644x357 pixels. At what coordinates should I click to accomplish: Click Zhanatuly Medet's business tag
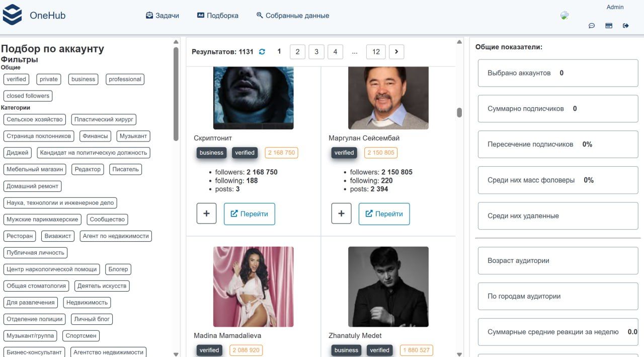346,350
